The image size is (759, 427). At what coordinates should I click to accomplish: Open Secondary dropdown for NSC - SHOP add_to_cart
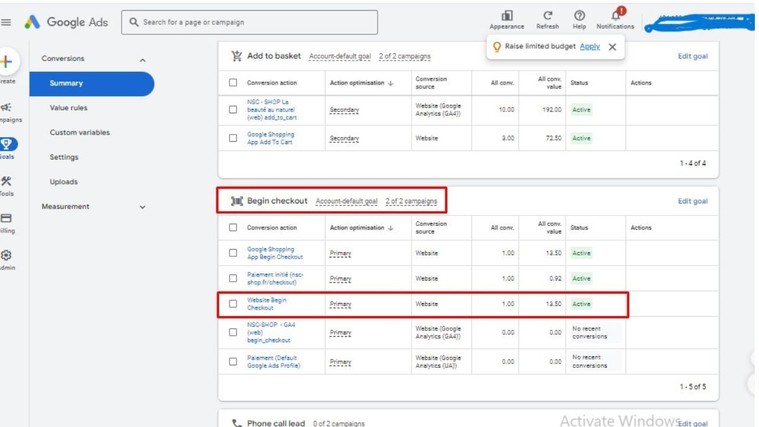pos(344,110)
